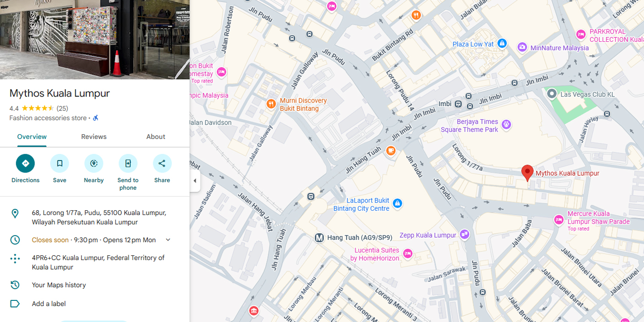Screen dimensions: 644x322
Task: Click the plus code 4PR6+CC Kuala Lumpur
Action: (x=98, y=262)
